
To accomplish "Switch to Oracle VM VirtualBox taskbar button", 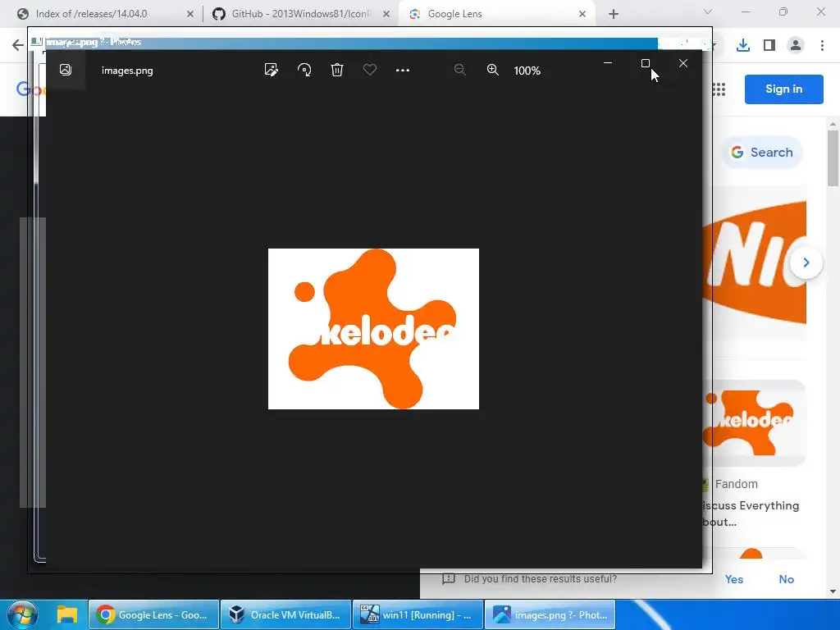I will [x=285, y=615].
